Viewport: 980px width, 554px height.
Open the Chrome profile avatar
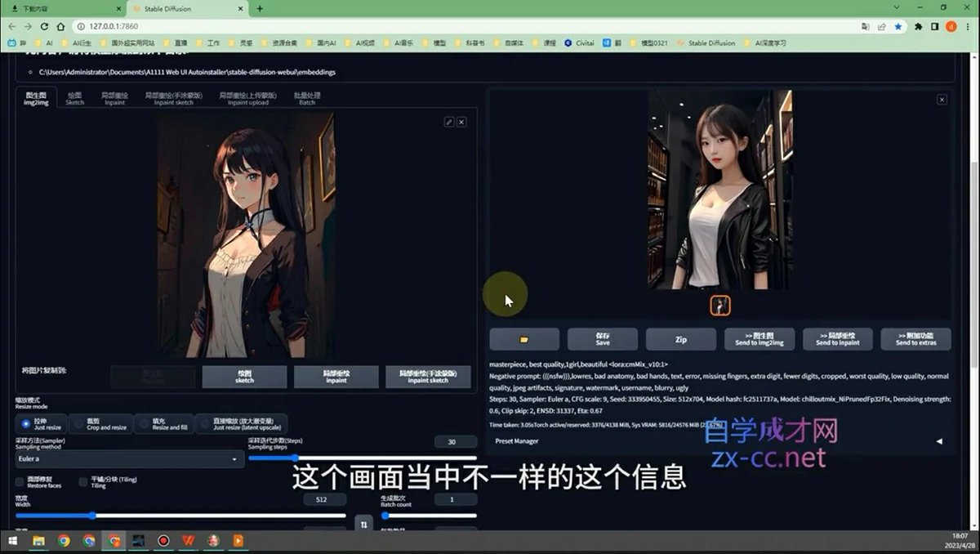pos(951,26)
